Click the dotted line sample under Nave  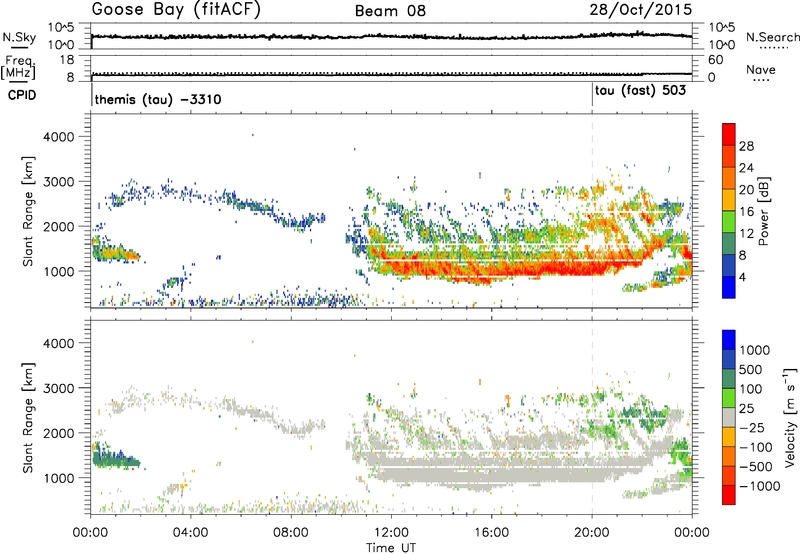[761, 81]
